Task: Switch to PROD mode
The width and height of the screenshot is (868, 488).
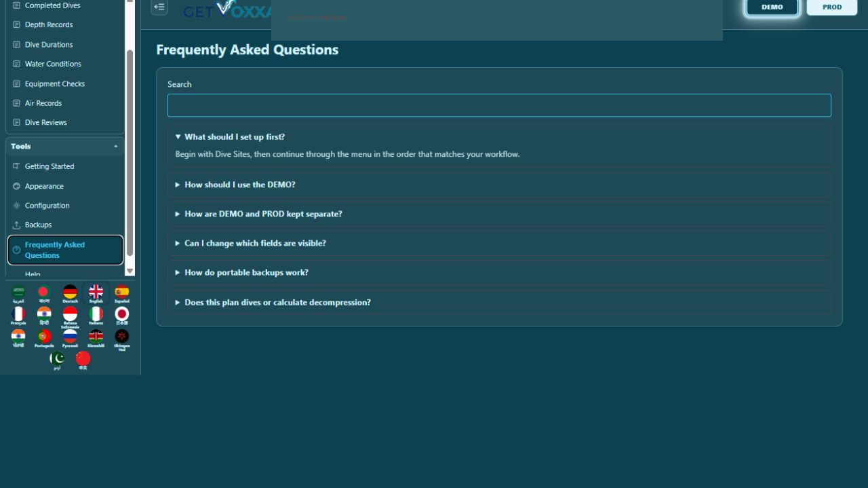Action: tap(832, 7)
